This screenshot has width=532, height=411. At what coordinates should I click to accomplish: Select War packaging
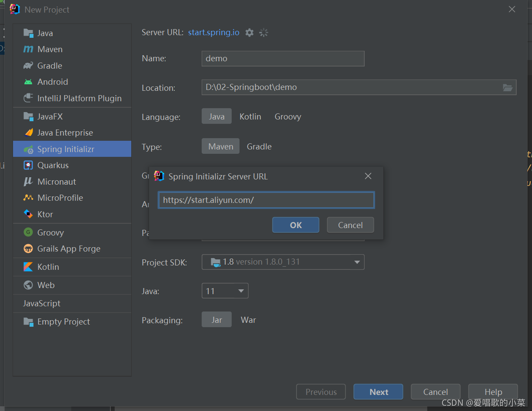coord(248,320)
